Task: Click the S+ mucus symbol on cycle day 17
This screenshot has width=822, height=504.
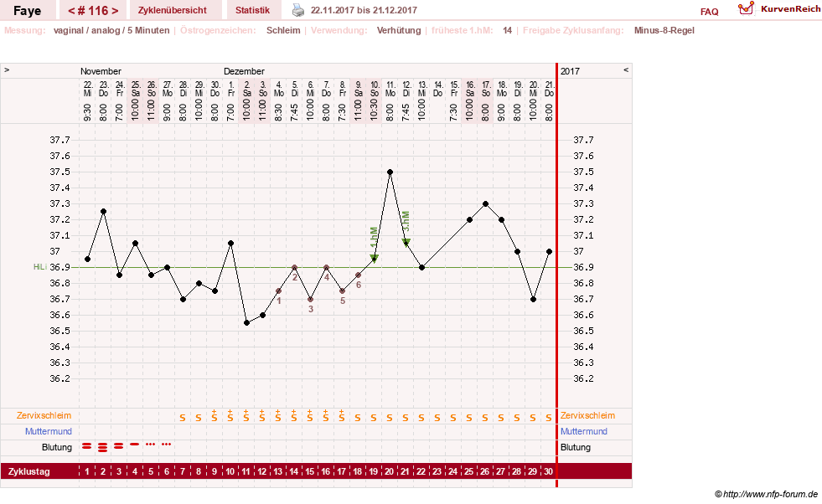Action: 342,416
